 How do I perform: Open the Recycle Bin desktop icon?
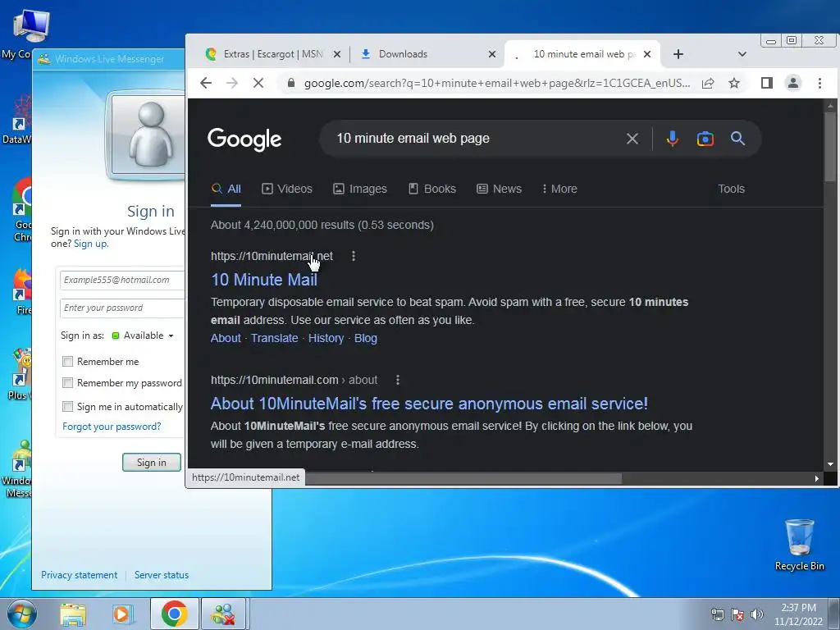point(799,545)
